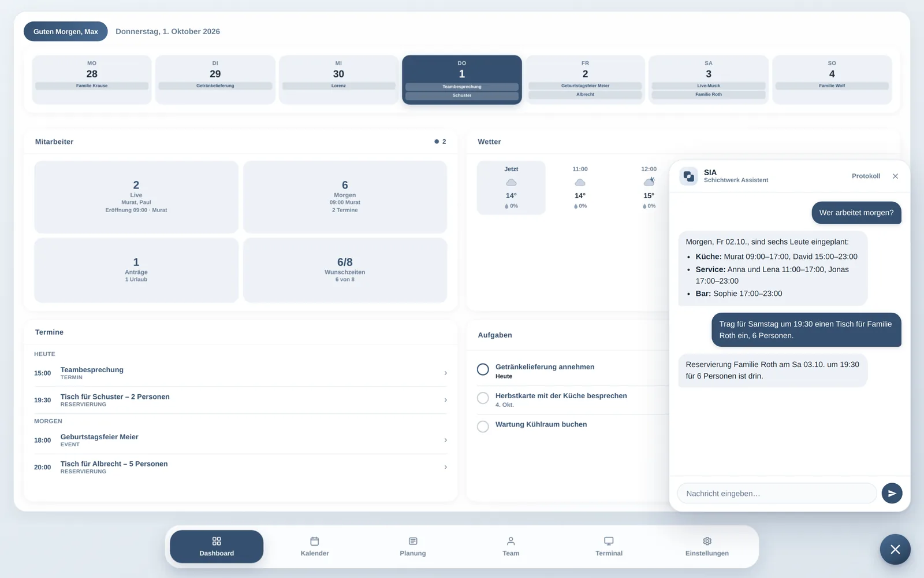924x578 pixels.
Task: Click the cloud icon for 11:00 forecast
Action: coord(580,183)
